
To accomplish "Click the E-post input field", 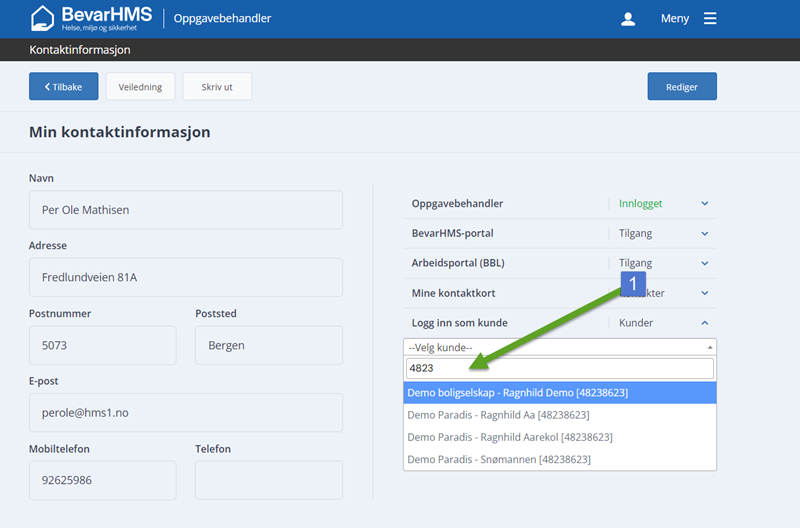I will (x=186, y=413).
